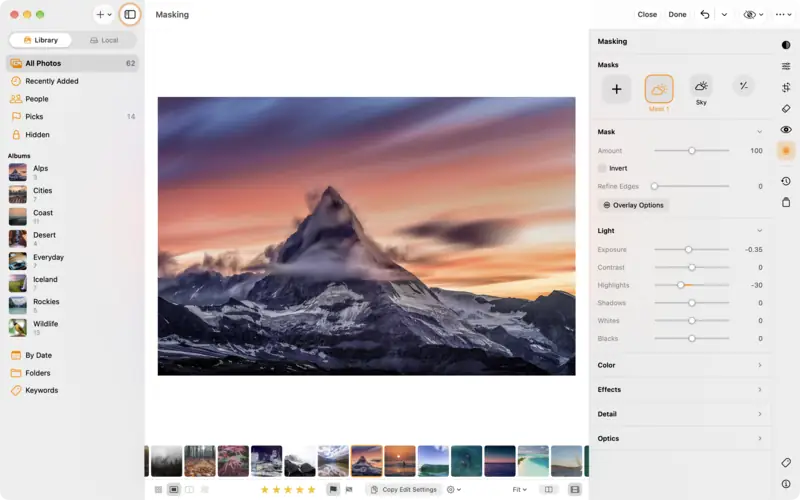Viewport: 800px width, 500px height.
Task: Switch to grid view in bottom bar
Action: (x=158, y=489)
